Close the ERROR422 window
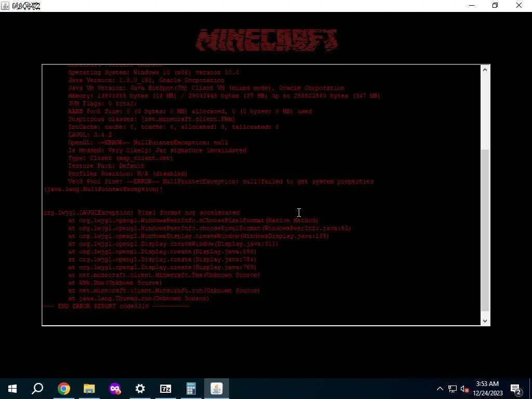 click(519, 5)
